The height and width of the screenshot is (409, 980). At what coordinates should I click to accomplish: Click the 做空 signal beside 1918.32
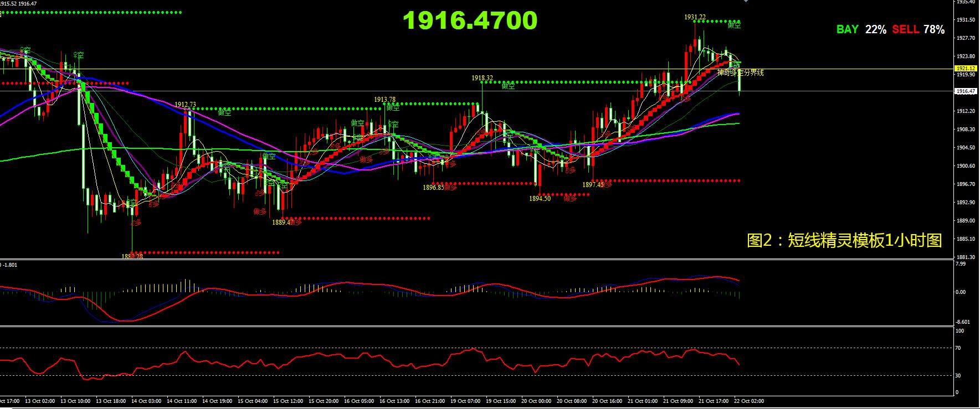pos(508,86)
